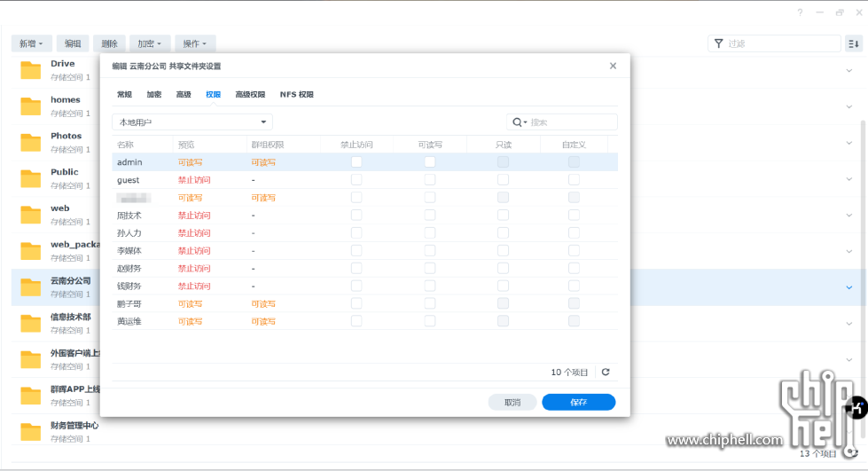868x471 pixels.
Task: Click the Public folder icon
Action: (x=30, y=178)
